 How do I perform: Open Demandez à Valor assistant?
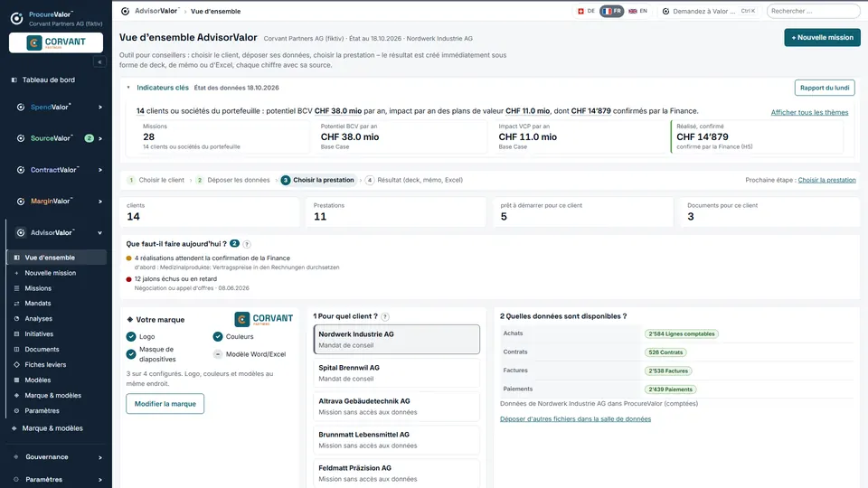[709, 11]
